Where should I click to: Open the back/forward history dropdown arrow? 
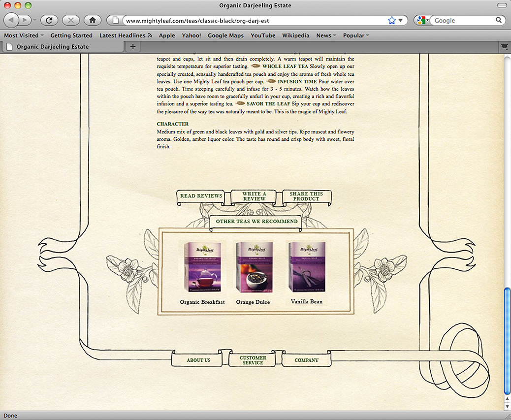(34, 20)
